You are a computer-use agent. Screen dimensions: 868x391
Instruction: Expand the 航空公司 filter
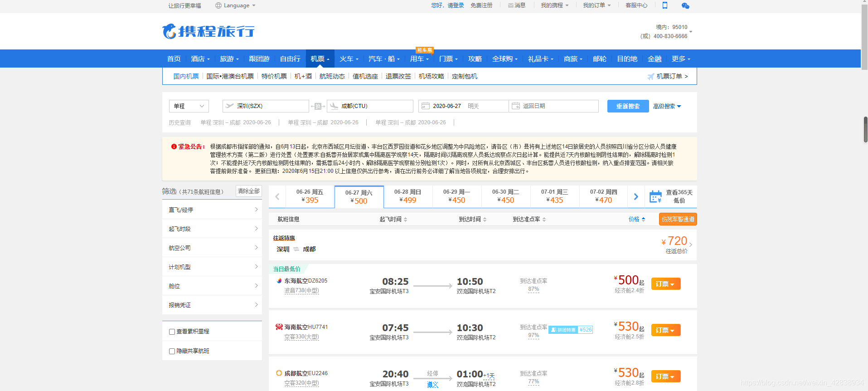pos(212,248)
